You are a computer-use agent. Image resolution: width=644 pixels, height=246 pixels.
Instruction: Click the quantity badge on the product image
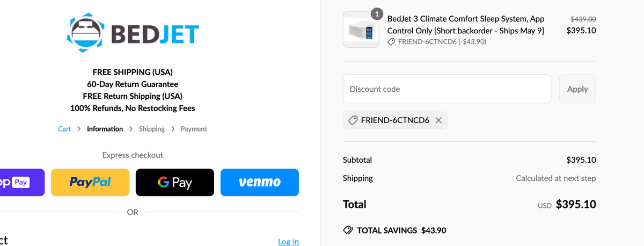pos(377,13)
